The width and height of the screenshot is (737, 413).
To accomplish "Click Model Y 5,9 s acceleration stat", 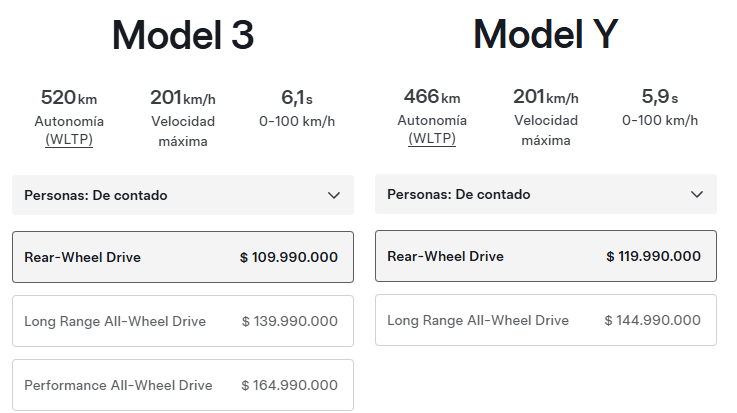I will [x=660, y=98].
